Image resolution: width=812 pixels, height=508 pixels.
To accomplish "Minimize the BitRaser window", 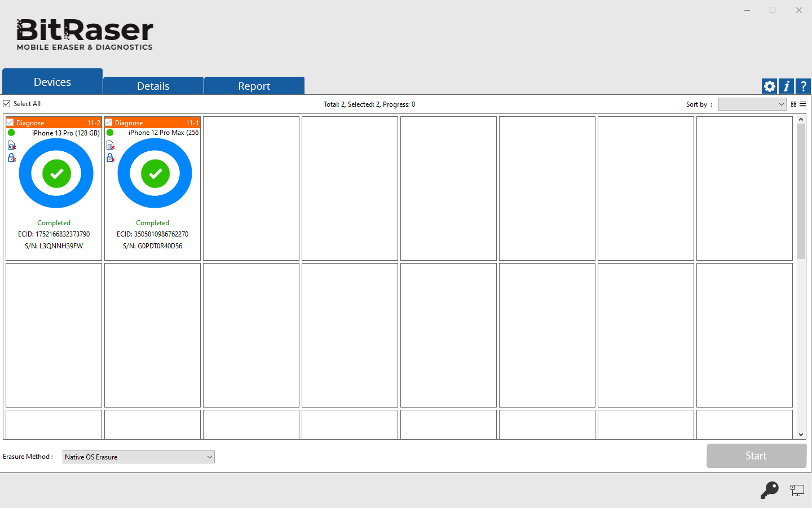I will pos(747,10).
